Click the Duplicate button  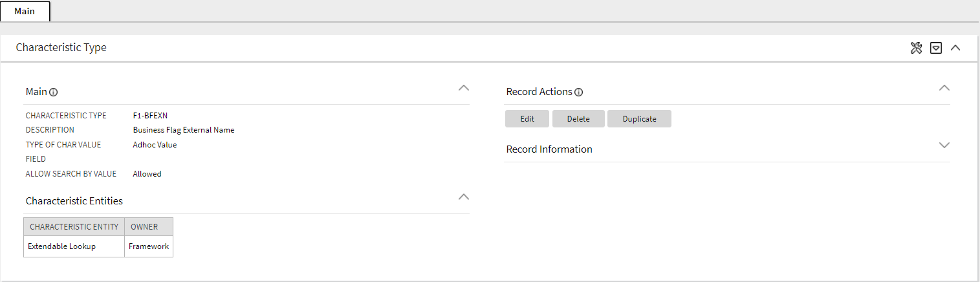tap(639, 119)
